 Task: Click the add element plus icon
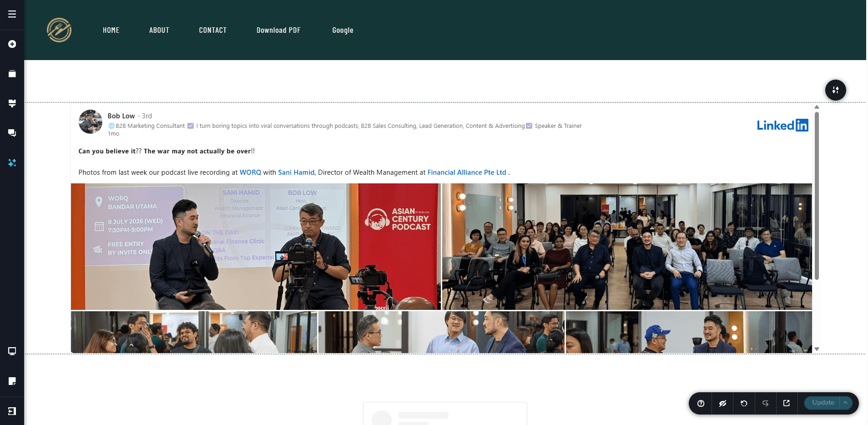coord(12,44)
